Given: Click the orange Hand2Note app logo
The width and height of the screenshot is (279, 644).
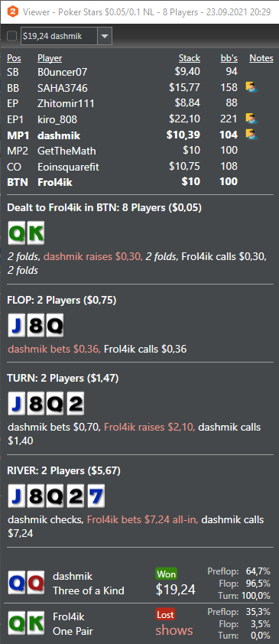Looking at the screenshot, I should coord(11,11).
